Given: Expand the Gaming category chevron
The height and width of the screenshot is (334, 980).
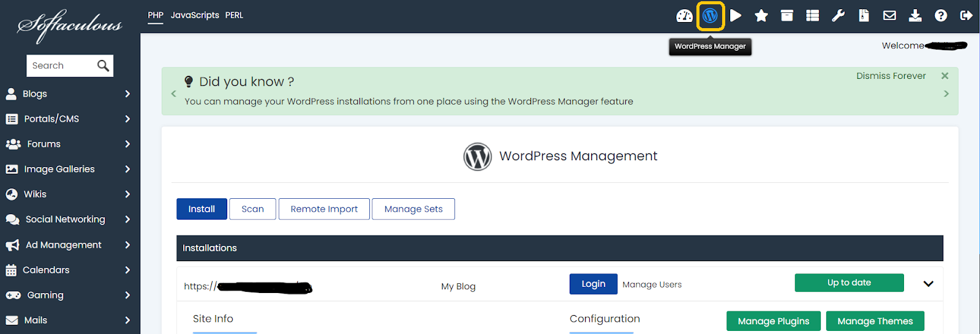Looking at the screenshot, I should (127, 295).
